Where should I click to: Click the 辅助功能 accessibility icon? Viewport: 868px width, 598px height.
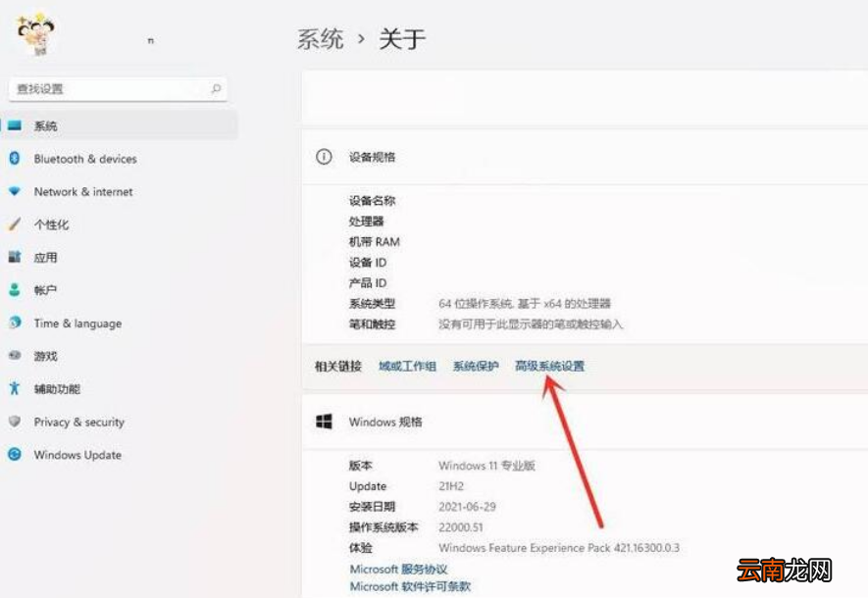pyautogui.click(x=15, y=388)
